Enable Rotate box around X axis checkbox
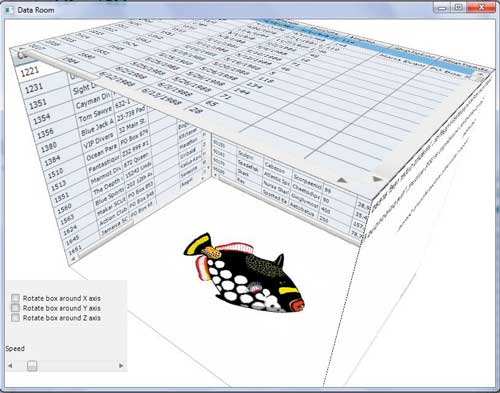This screenshot has height=393, width=500. coord(15,298)
